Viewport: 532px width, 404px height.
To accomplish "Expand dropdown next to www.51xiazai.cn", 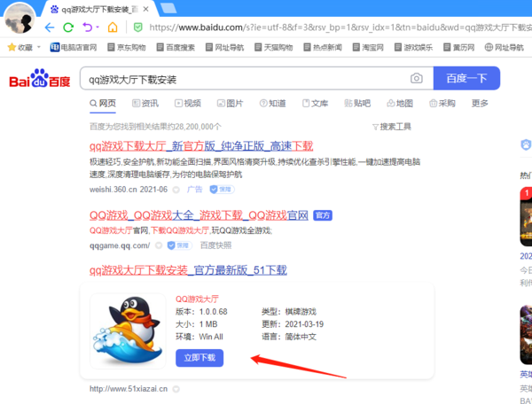I will click(176, 389).
